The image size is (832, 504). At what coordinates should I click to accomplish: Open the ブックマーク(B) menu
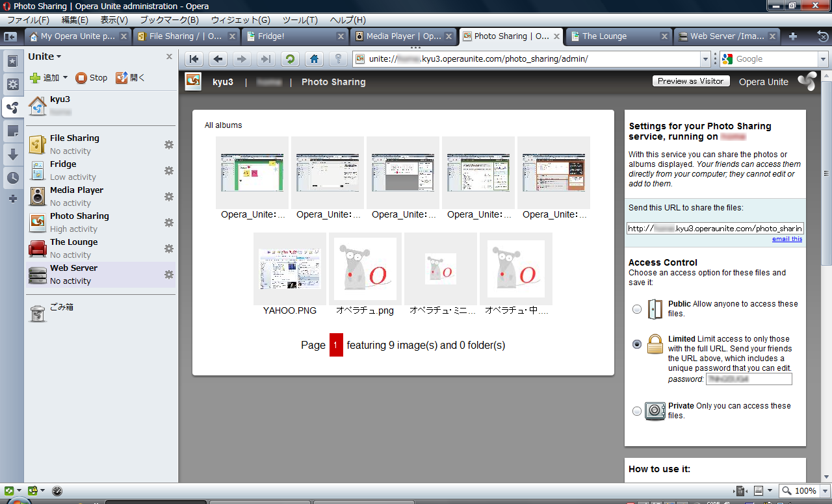pyautogui.click(x=169, y=20)
